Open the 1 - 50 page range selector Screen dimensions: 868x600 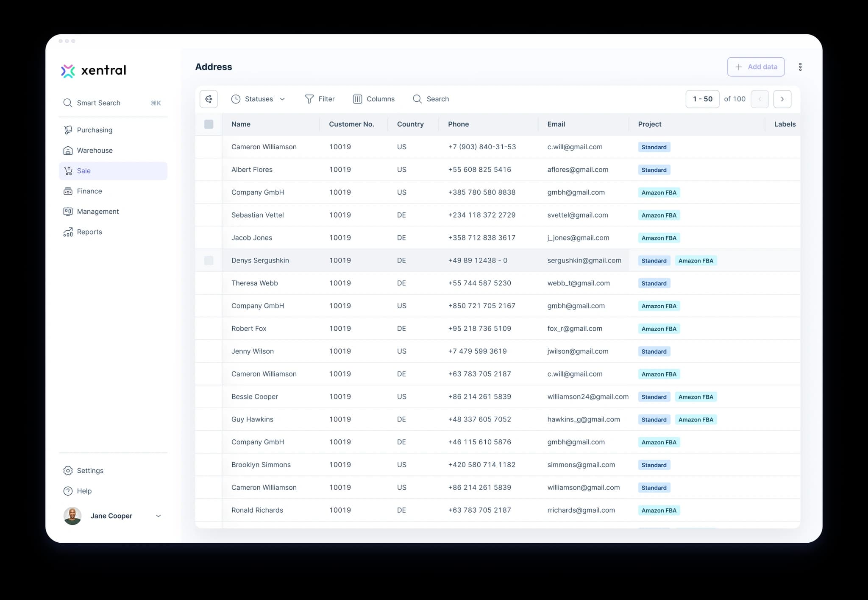(x=702, y=99)
